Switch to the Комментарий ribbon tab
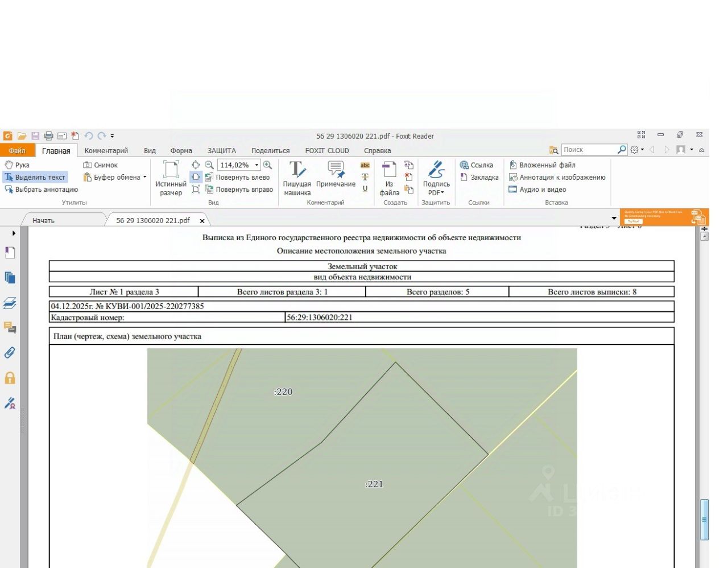This screenshot has width=728, height=568. pyautogui.click(x=106, y=151)
